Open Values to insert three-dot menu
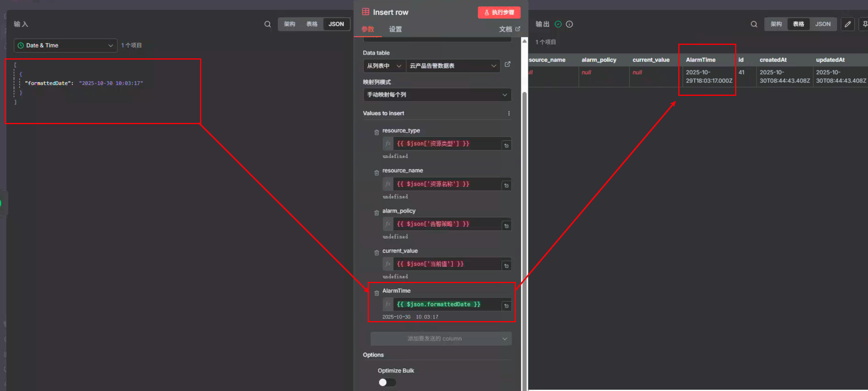Image resolution: width=868 pixels, height=391 pixels. pyautogui.click(x=509, y=113)
